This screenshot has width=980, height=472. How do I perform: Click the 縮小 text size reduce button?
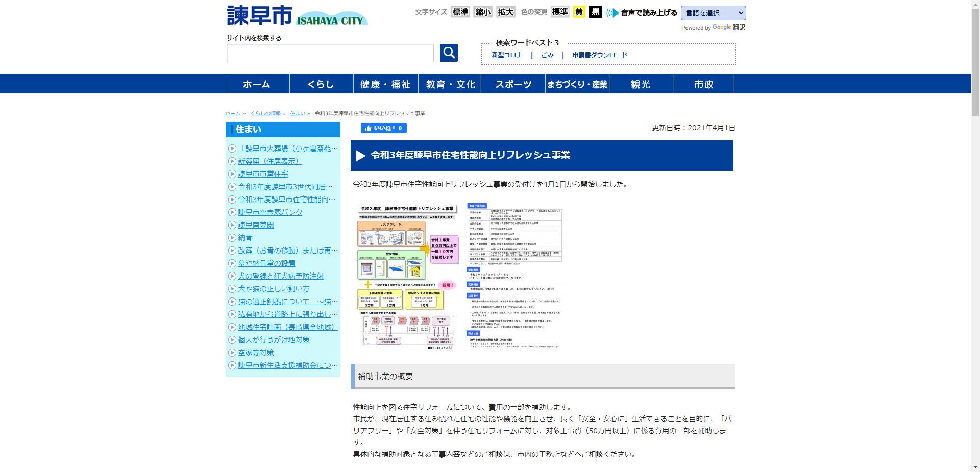pyautogui.click(x=482, y=12)
